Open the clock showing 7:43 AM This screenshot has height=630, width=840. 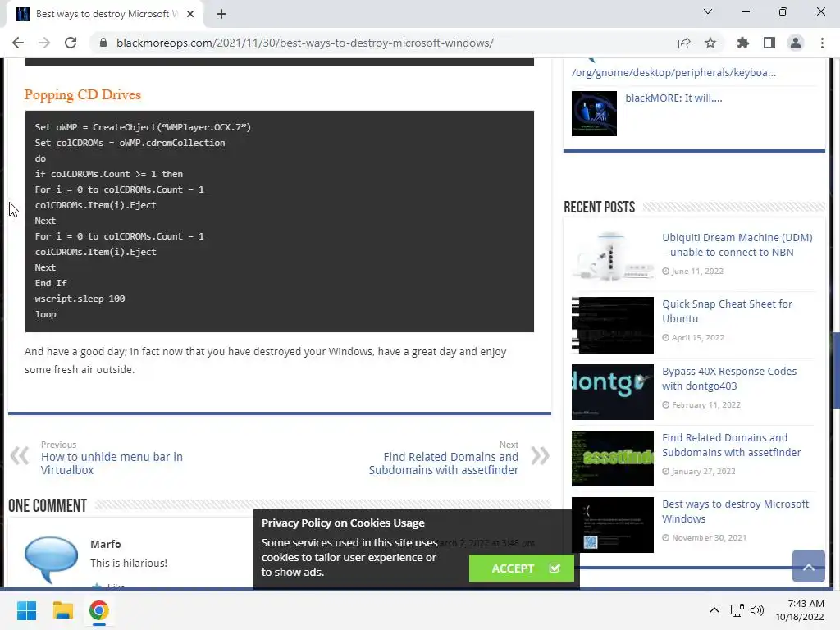click(x=800, y=610)
